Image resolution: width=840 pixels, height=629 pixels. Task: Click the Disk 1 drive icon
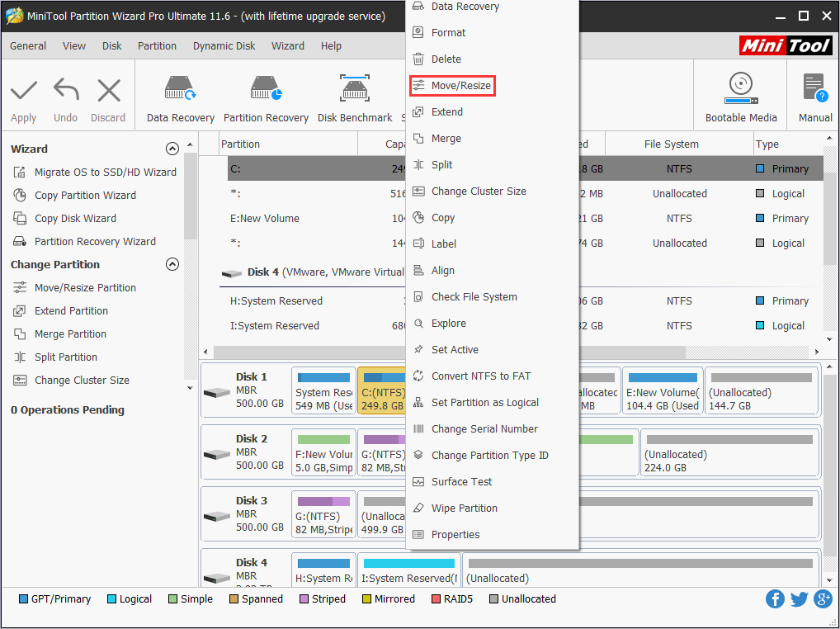point(217,393)
